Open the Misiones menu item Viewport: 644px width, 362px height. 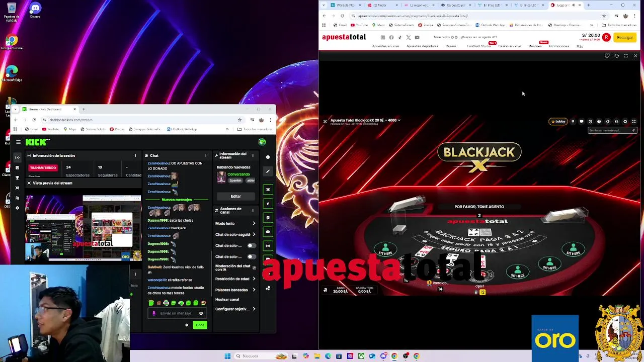pyautogui.click(x=535, y=46)
